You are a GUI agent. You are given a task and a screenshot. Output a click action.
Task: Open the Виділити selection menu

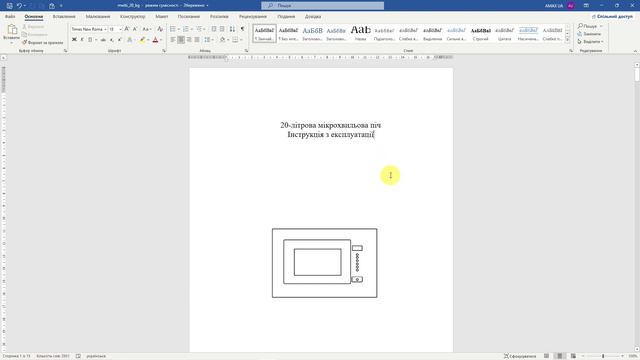point(590,42)
